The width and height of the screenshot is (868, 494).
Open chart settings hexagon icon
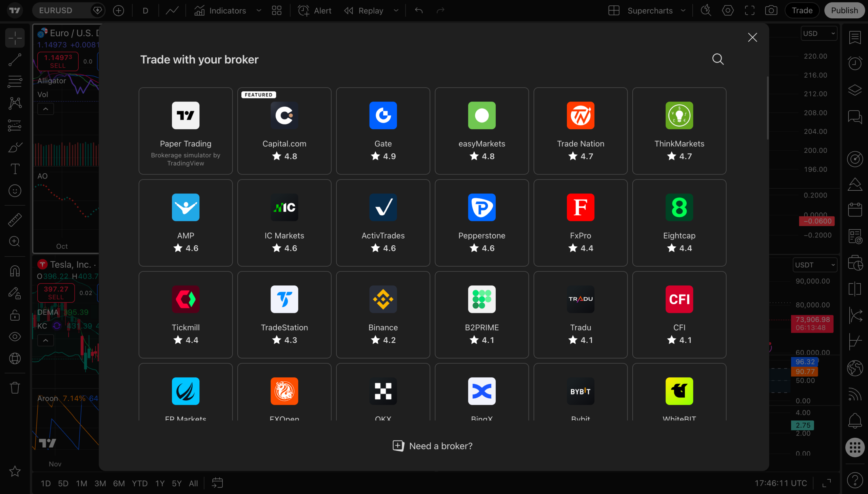tap(728, 11)
